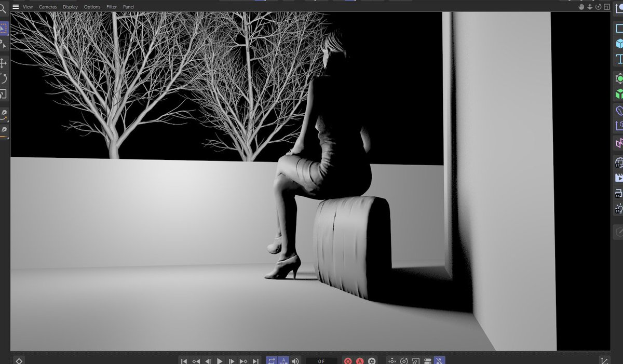Select the Rotate tool

4,78
